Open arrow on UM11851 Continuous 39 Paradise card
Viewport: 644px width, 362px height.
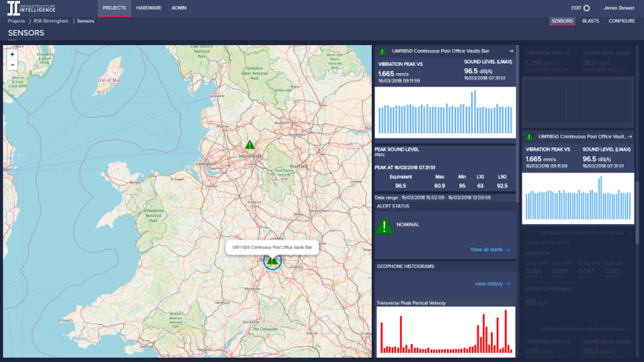[630, 329]
